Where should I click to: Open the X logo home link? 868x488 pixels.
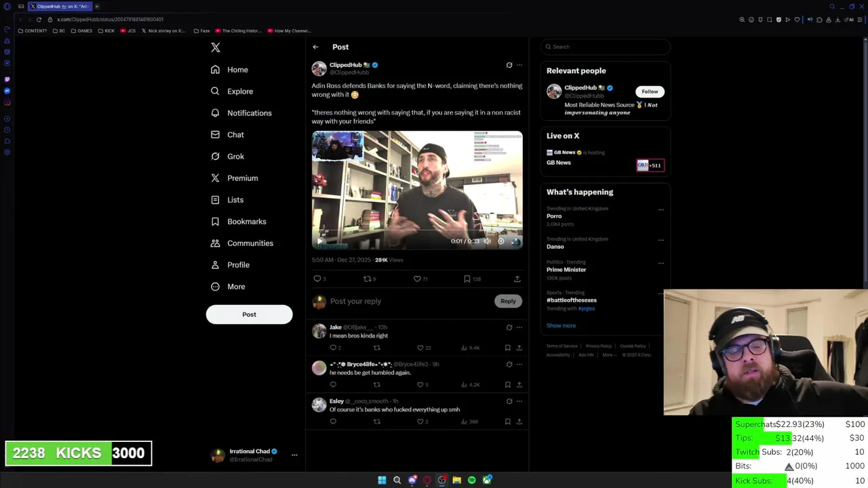coord(216,47)
